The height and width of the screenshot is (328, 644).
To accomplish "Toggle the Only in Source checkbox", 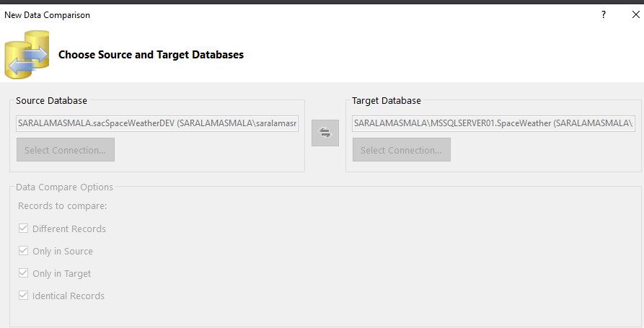I will 24,252.
